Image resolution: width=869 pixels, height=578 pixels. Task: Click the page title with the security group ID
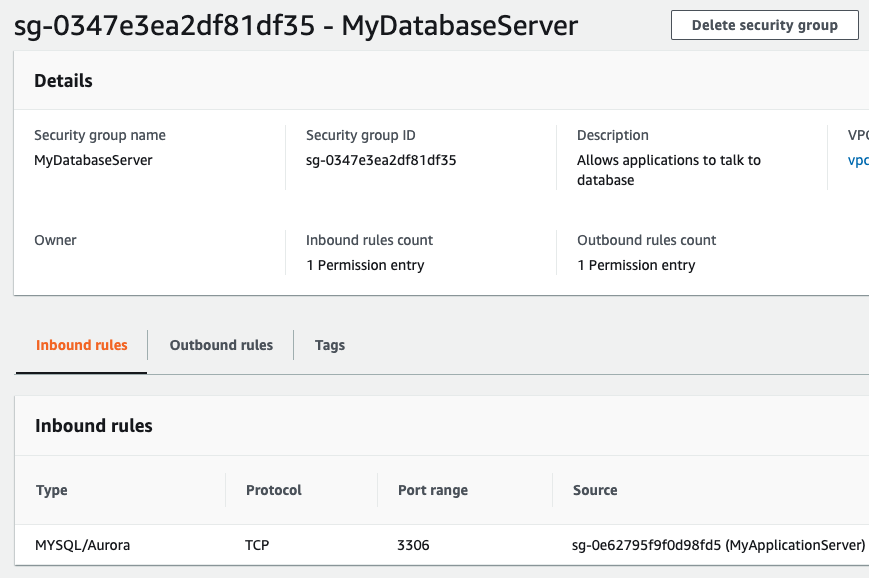(x=296, y=25)
